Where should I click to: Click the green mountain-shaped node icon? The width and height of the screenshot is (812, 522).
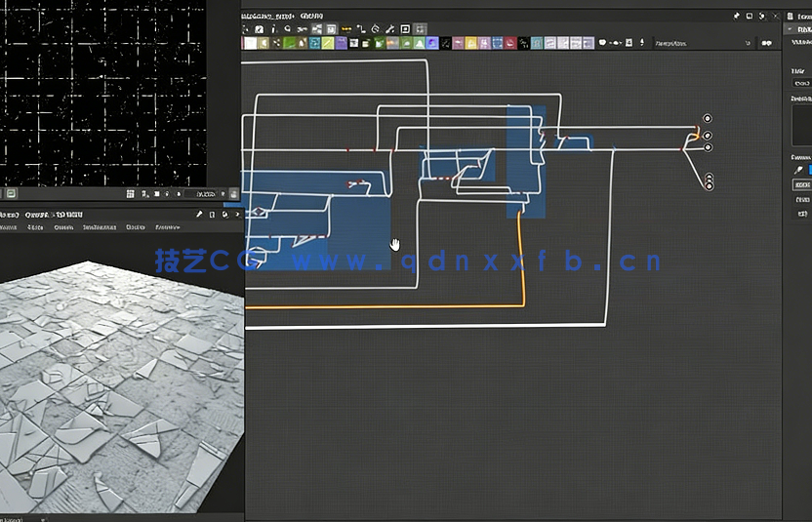(x=420, y=43)
